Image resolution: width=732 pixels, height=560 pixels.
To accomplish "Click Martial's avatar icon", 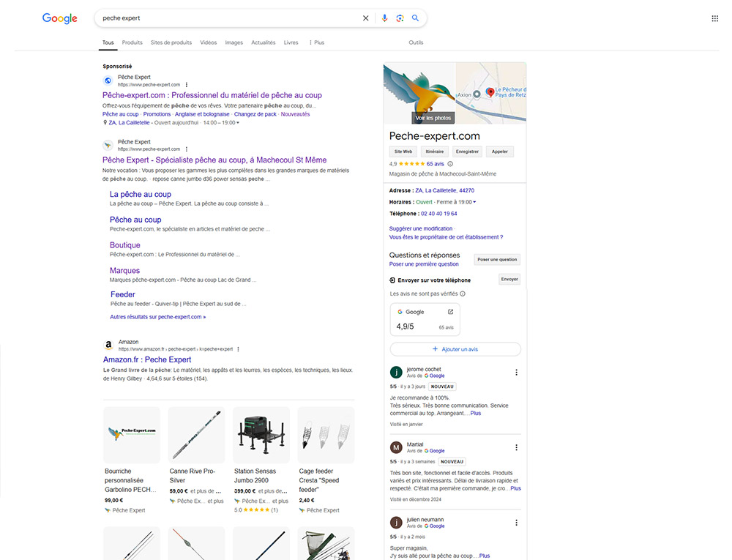I will pyautogui.click(x=396, y=447).
